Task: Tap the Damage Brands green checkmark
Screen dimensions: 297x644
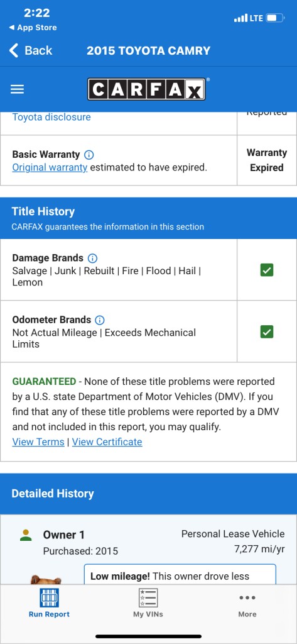Action: (267, 270)
